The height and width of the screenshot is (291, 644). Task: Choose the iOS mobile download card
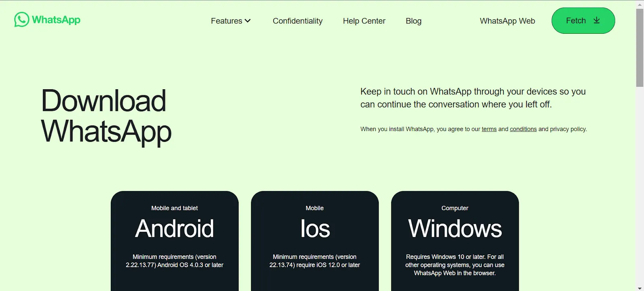coord(315,229)
